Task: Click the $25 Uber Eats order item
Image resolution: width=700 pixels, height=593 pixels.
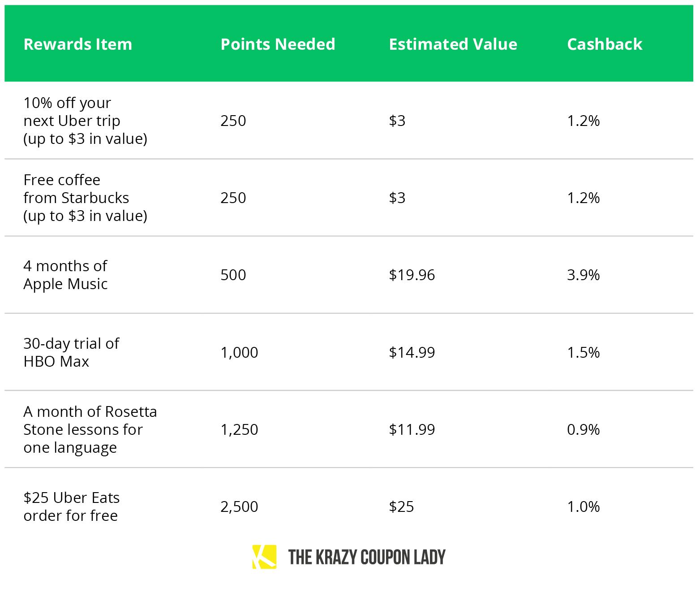Action: [x=72, y=506]
